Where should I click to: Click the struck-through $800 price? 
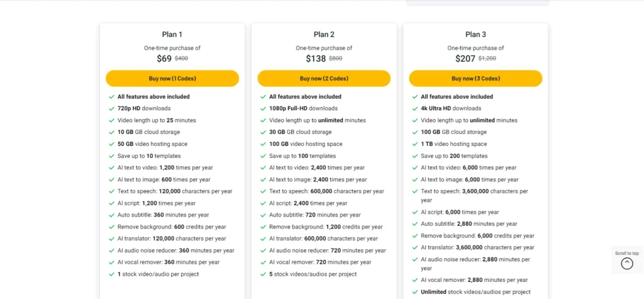point(336,59)
